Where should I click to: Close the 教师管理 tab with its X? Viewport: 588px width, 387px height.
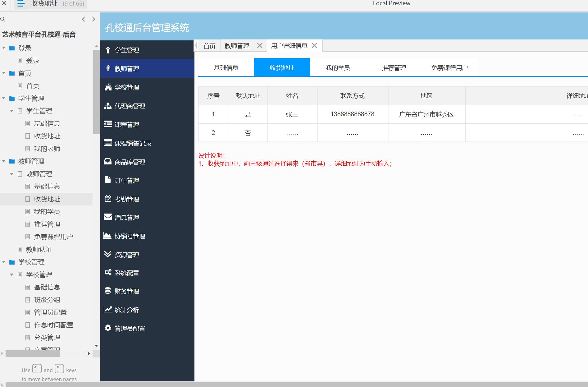pyautogui.click(x=260, y=46)
